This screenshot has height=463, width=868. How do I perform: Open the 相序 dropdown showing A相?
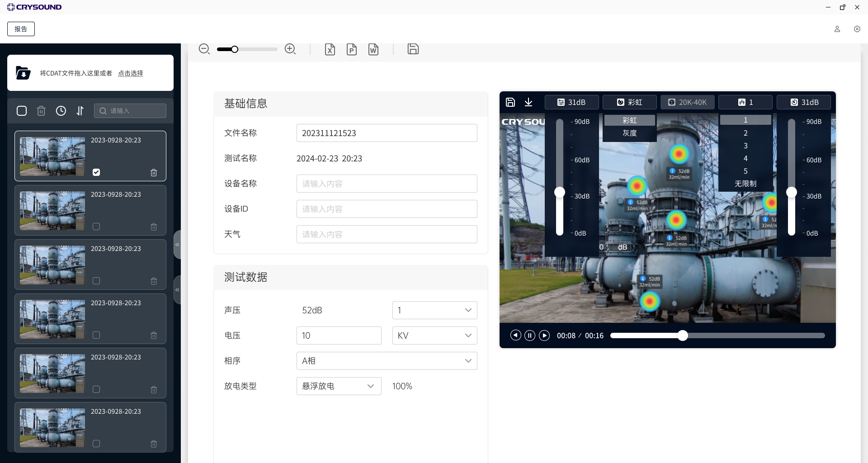coord(387,360)
